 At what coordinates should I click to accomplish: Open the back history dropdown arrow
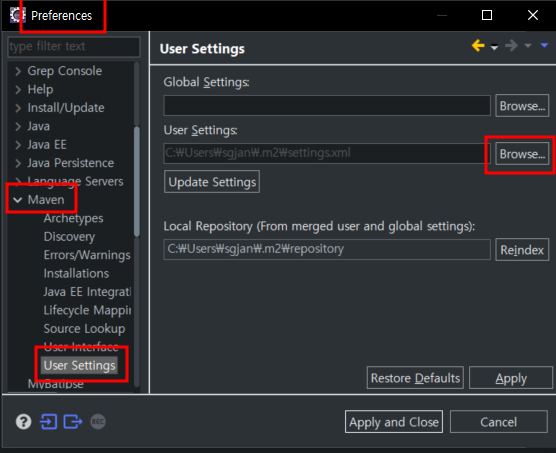click(x=494, y=47)
